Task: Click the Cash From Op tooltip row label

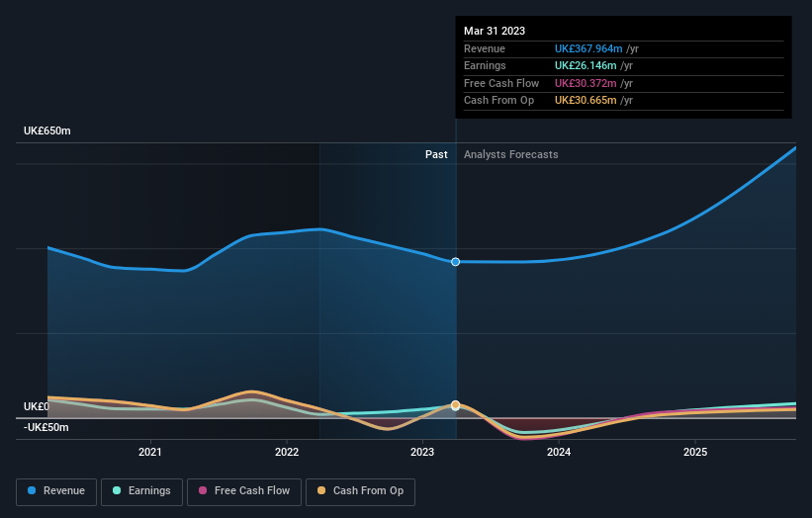Action: (498, 101)
